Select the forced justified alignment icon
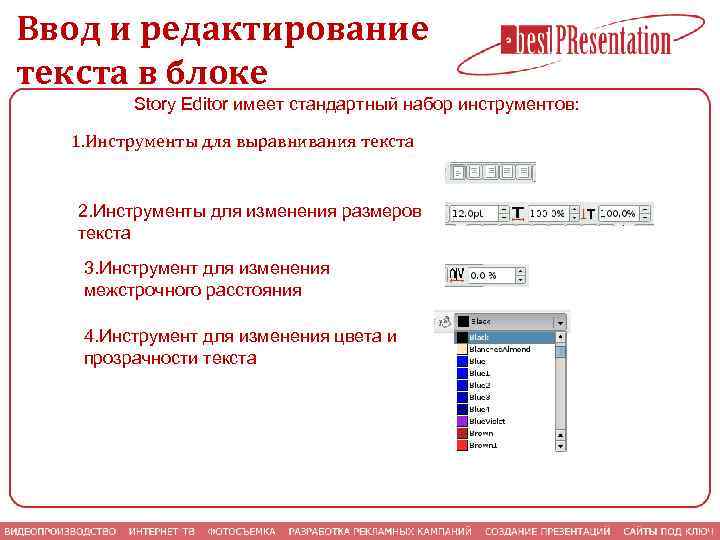The height and width of the screenshot is (540, 720). (523, 172)
